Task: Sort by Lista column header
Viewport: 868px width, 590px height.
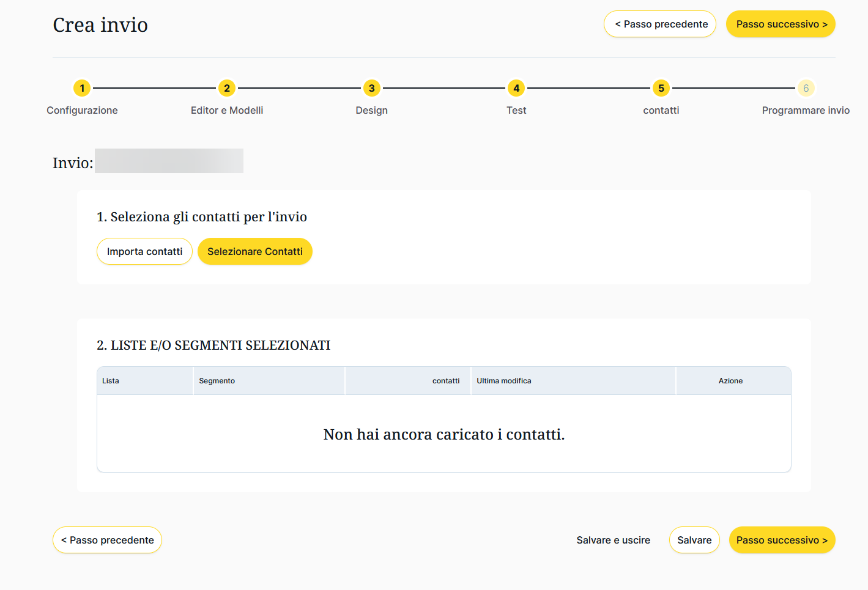Action: (111, 381)
